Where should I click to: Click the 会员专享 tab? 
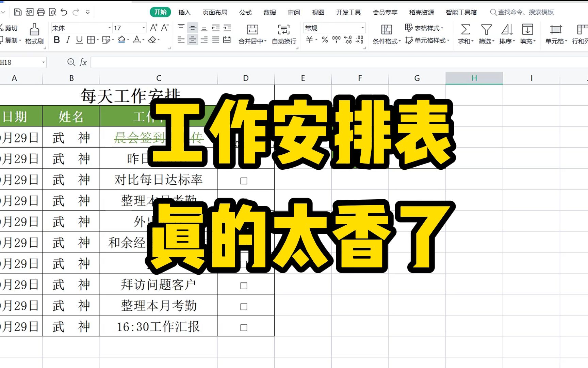pyautogui.click(x=385, y=12)
